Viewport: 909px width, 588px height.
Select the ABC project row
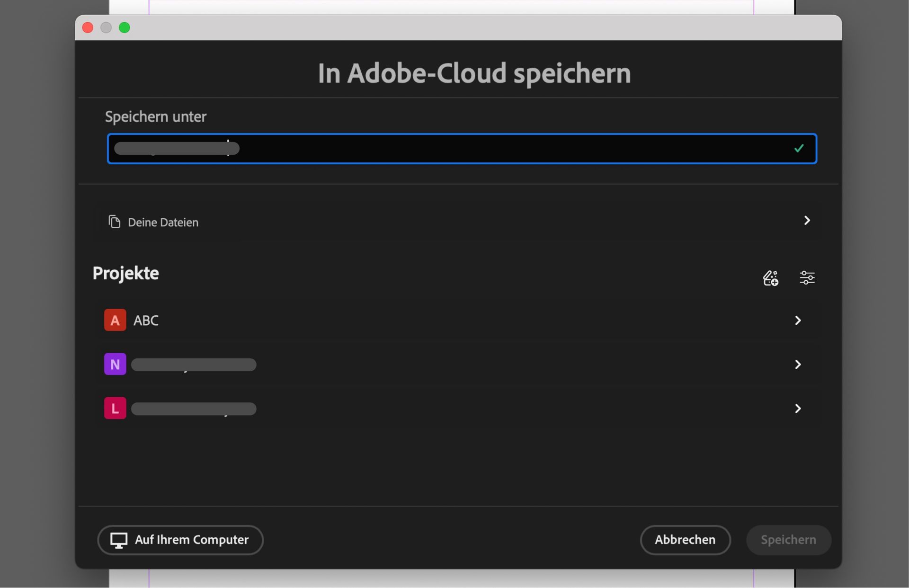(x=331, y=320)
